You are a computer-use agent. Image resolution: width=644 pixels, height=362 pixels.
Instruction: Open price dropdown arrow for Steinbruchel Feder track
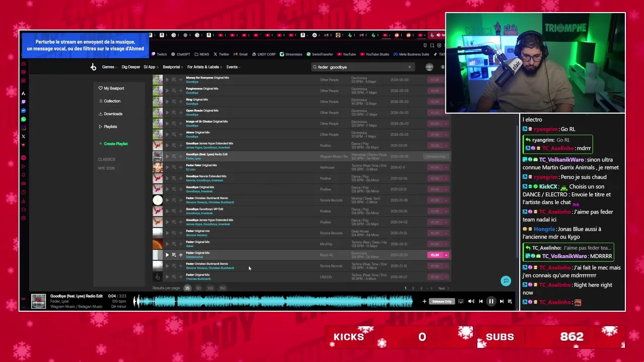click(446, 255)
